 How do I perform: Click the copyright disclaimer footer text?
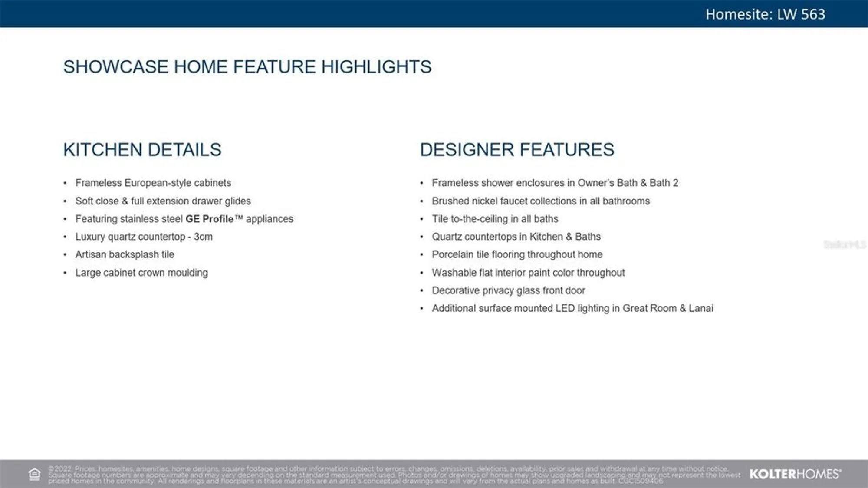click(x=391, y=475)
